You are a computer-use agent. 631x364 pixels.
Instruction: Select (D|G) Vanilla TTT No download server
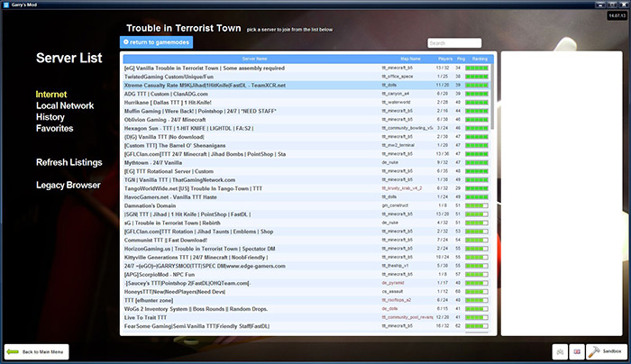tap(306, 137)
